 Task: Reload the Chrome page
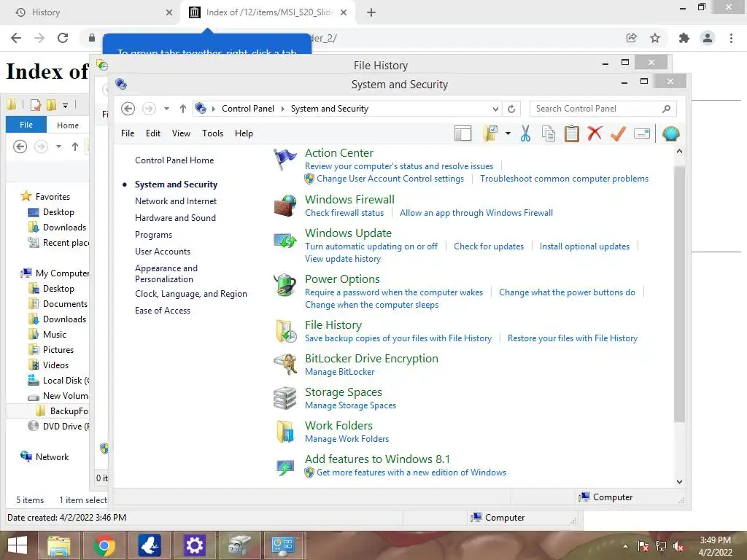[x=63, y=38]
